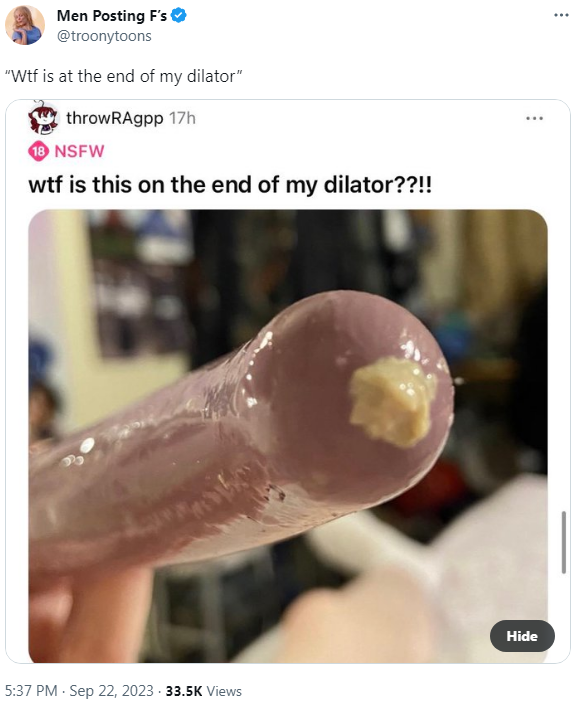Click the Sep 22, 2023 date
The height and width of the screenshot is (704, 576).
[111, 691]
